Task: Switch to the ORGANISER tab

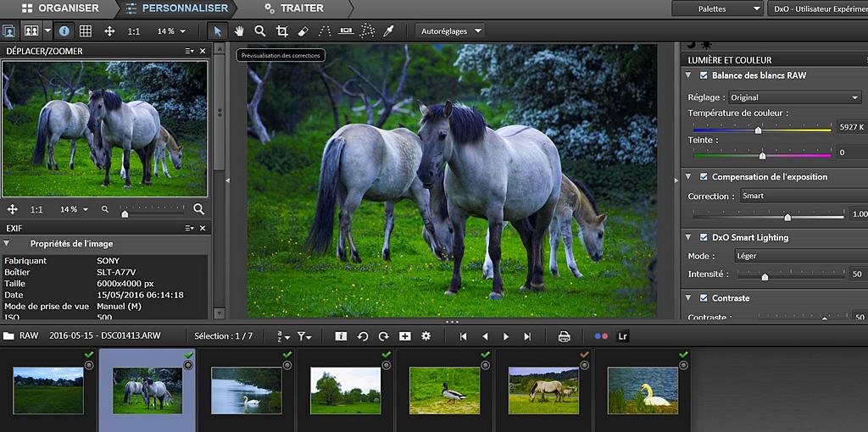Action: tap(61, 8)
